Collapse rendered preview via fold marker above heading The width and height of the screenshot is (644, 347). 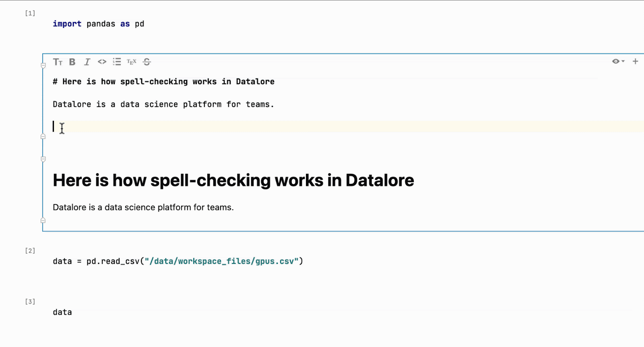point(43,159)
